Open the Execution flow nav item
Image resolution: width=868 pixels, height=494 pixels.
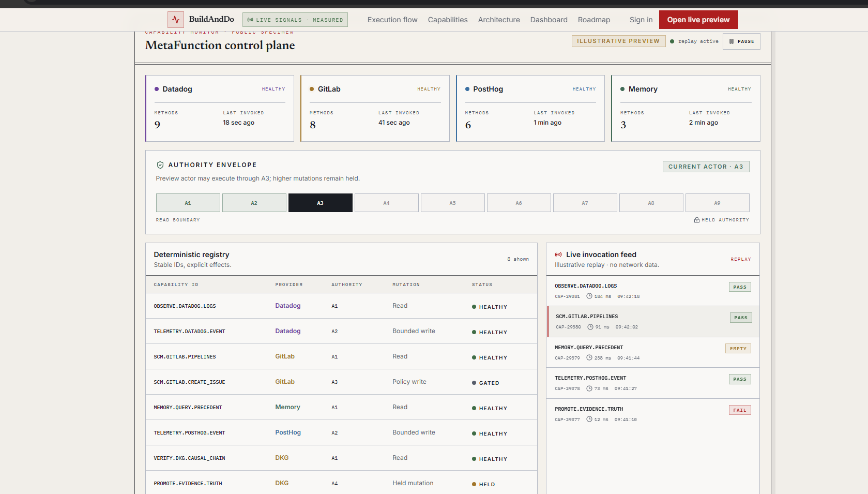click(x=392, y=20)
